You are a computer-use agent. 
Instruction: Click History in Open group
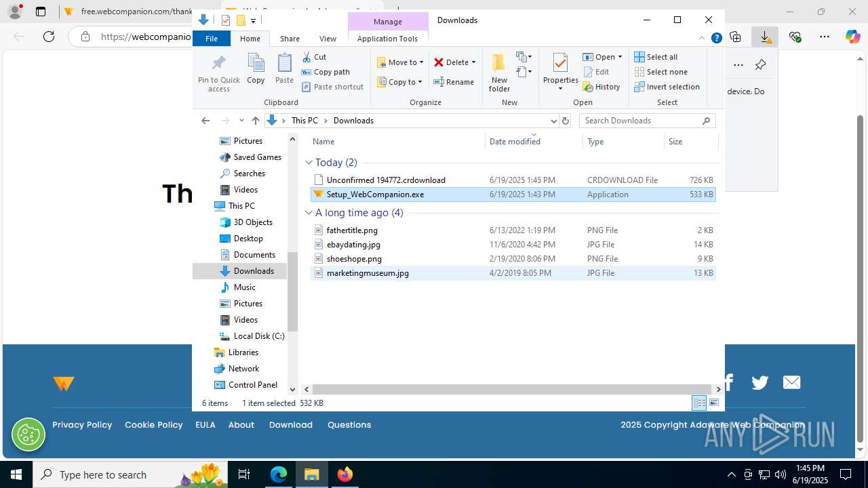[601, 87]
